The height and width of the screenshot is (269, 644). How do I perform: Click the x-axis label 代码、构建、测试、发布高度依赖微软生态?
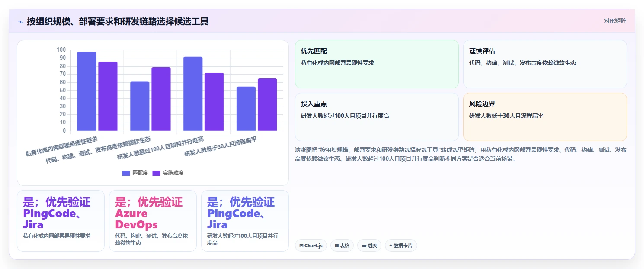(98, 150)
